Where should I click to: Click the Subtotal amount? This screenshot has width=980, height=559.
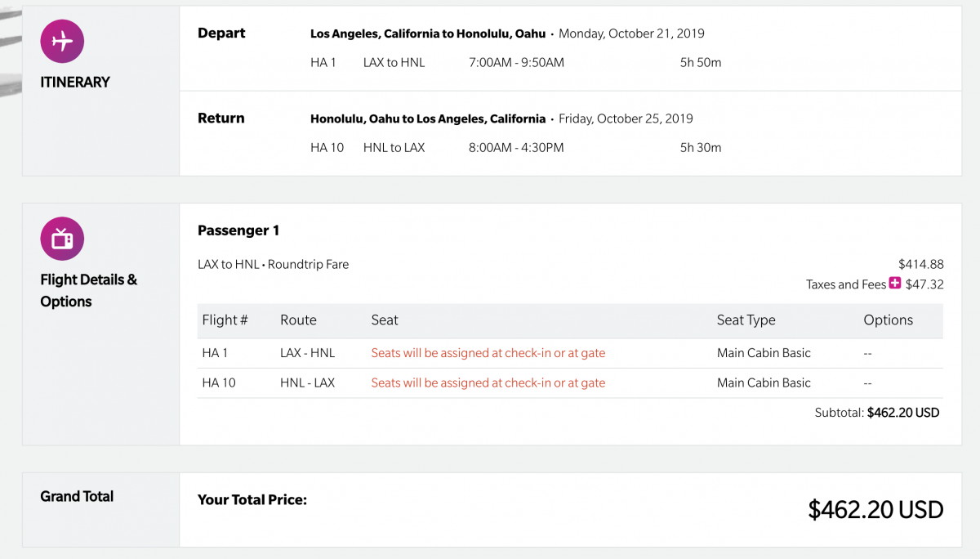point(902,413)
